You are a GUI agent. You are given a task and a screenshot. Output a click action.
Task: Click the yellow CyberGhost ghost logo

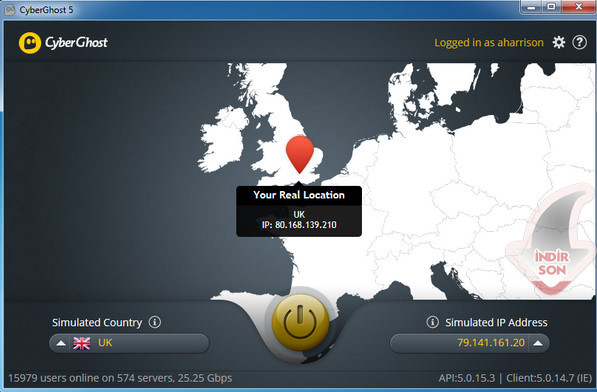30,43
